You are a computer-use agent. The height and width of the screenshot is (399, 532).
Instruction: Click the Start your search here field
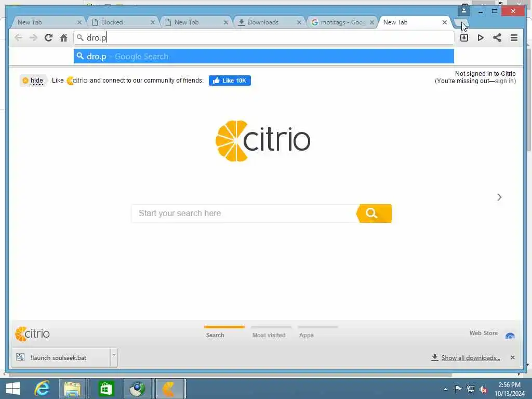point(244,214)
